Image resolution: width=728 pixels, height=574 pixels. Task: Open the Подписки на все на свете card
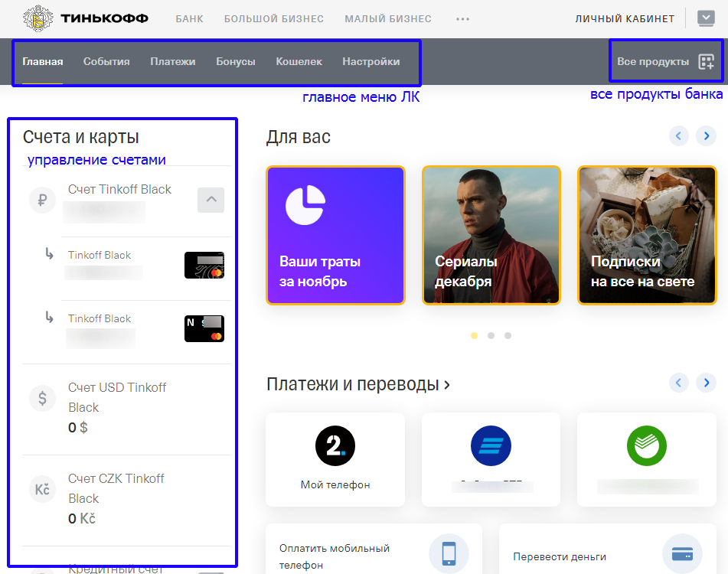[x=647, y=235]
